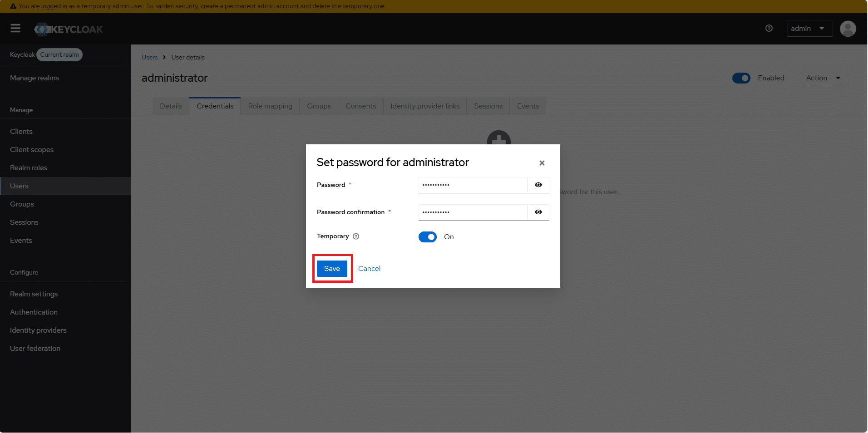Expand the Action dropdown menu
The height and width of the screenshot is (433, 868).
click(x=824, y=78)
